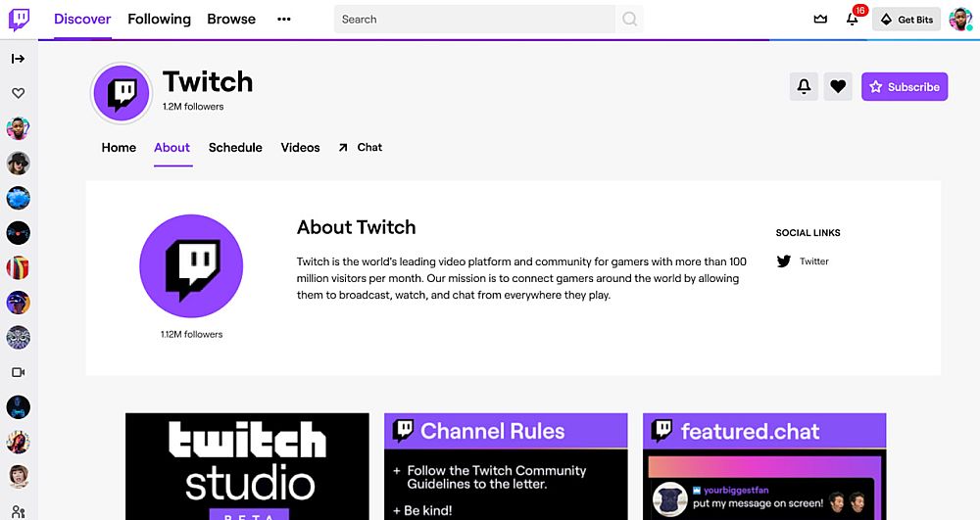Toggle the follow heart button
The image size is (980, 520).
click(837, 87)
